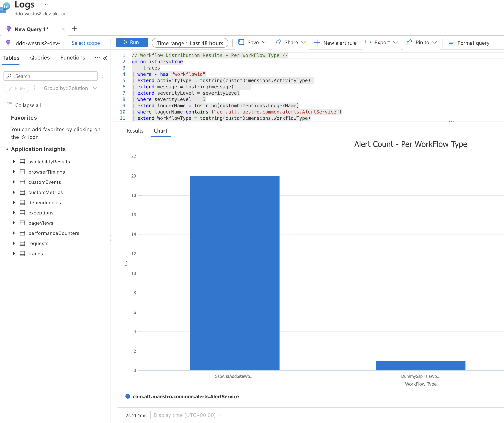Click the Pin to pushpin icon
The height and width of the screenshot is (423, 504).
409,42
